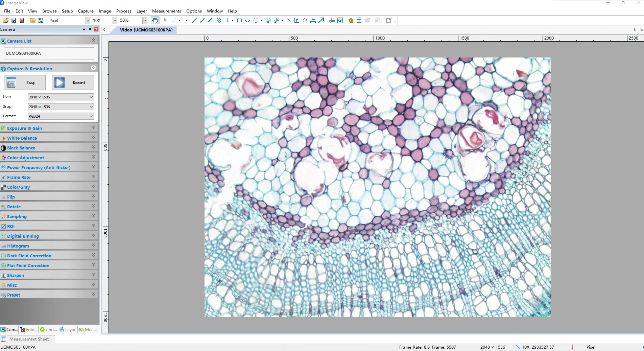644x351 pixels.
Task: Close the Camera panel with red X
Action: [96, 29]
